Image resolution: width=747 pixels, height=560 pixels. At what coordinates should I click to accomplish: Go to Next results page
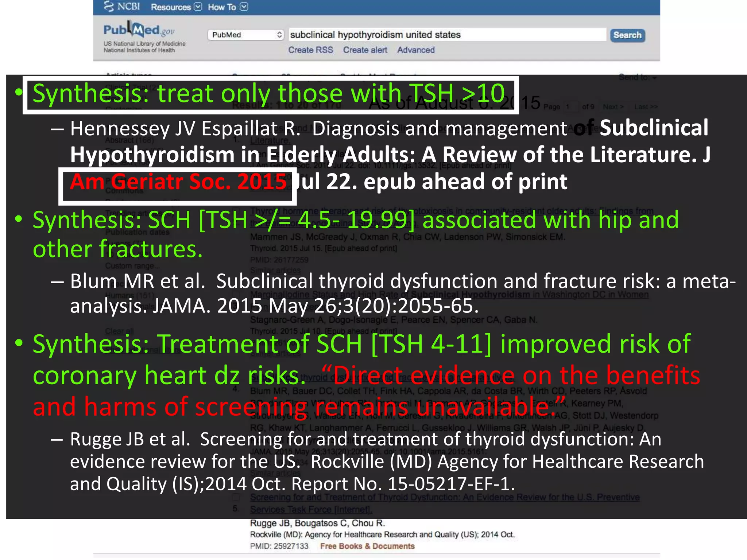point(614,107)
